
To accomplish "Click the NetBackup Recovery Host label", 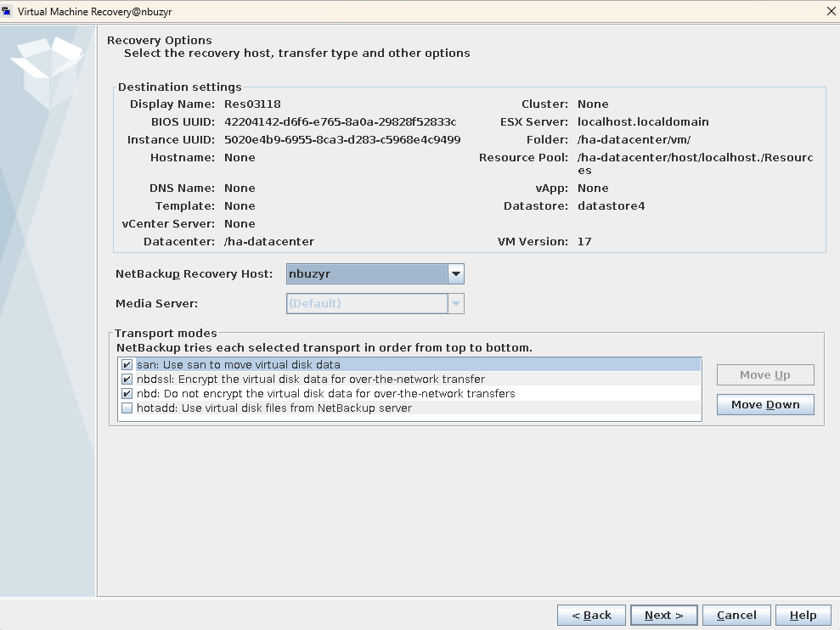I will point(194,273).
